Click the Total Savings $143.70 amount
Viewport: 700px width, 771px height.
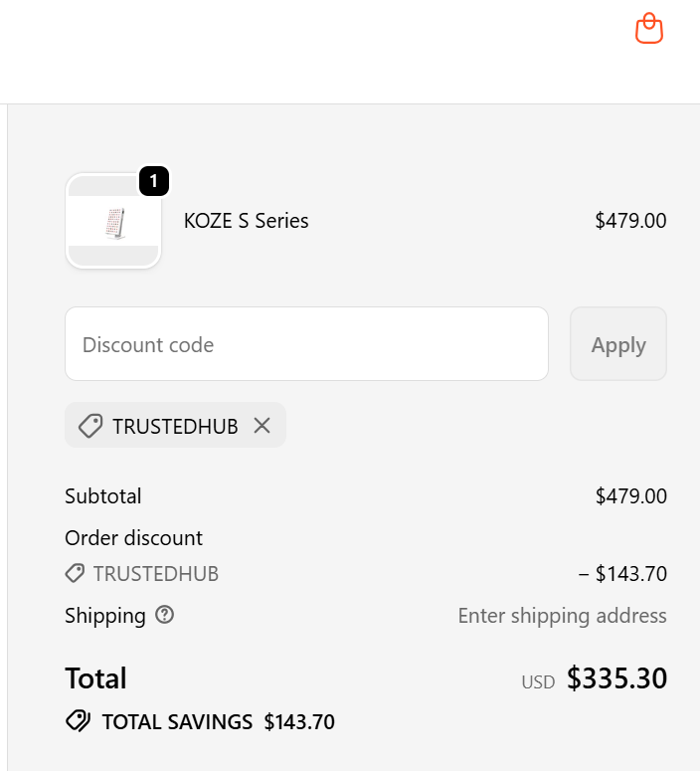tap(299, 722)
